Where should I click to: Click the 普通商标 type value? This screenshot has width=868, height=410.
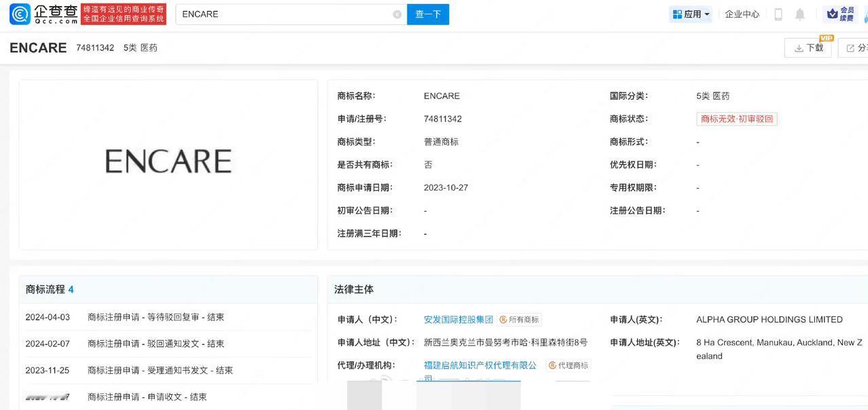pyautogui.click(x=441, y=142)
